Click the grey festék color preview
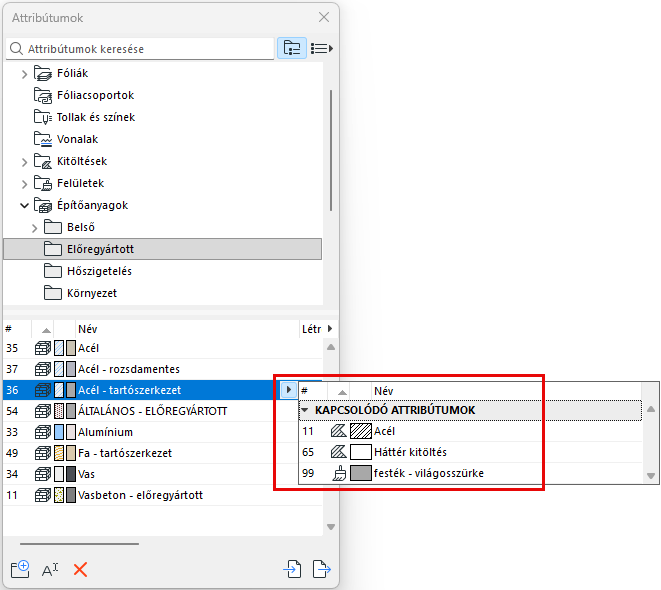 (x=361, y=473)
